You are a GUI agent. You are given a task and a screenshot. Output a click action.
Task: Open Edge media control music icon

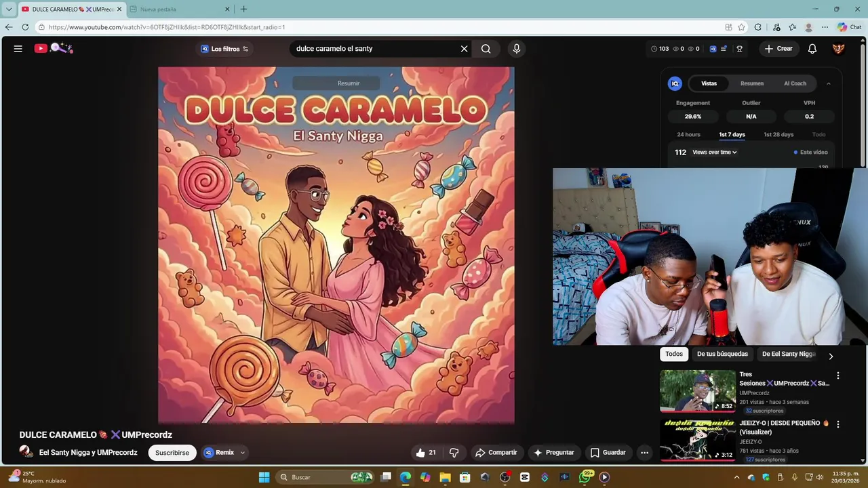point(776,27)
